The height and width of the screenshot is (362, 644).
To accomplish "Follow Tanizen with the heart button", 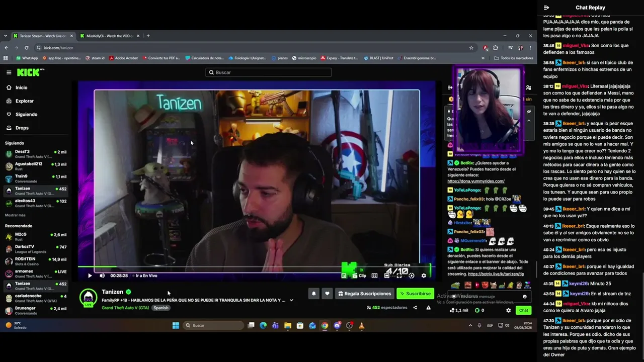I will (327, 294).
